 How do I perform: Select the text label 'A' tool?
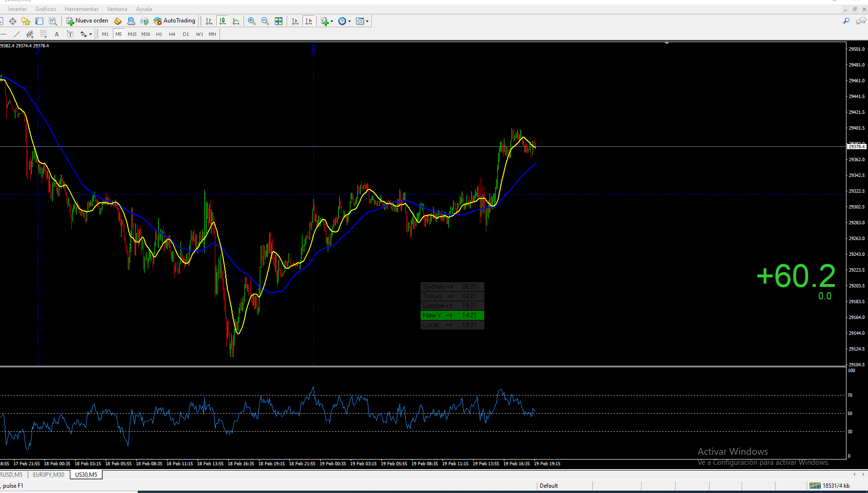tap(56, 34)
